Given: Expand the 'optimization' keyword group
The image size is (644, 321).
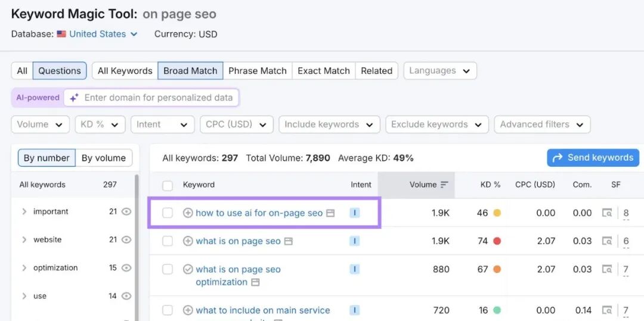Looking at the screenshot, I should pos(24,268).
